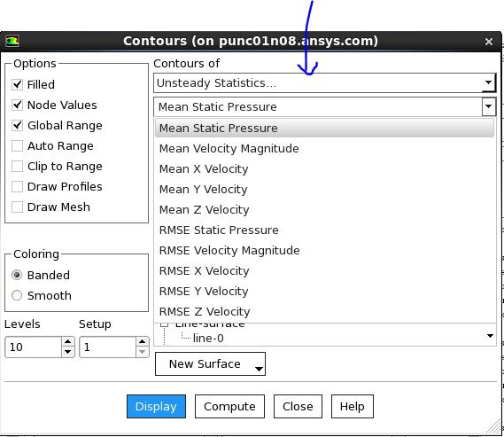Collapse the Mean Static Pressure dropdown arrow
504x437 pixels.
489,106
